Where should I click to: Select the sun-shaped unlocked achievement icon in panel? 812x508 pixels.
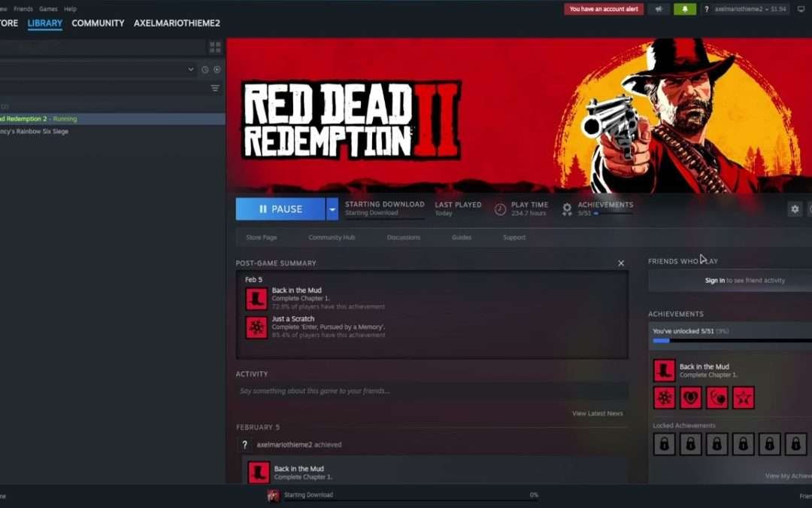(x=664, y=397)
